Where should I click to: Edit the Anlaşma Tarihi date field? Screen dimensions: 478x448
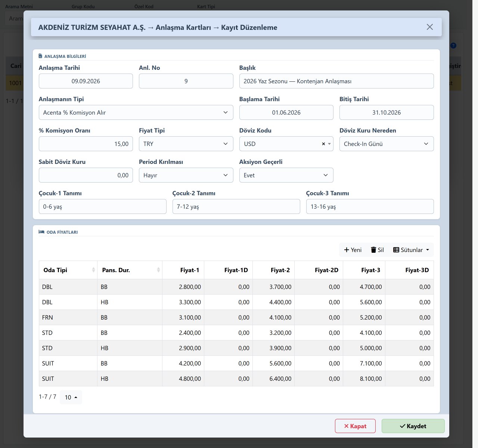(86, 81)
